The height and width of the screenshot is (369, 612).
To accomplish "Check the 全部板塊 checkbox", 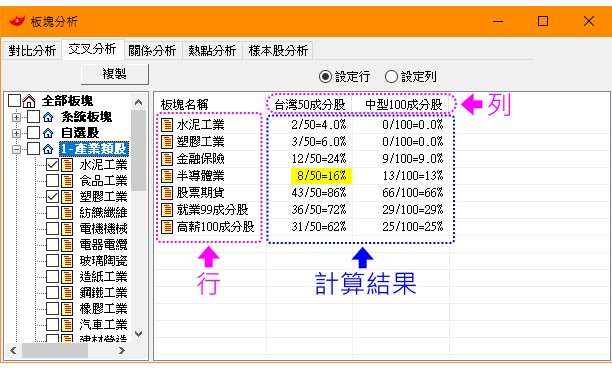I will [x=14, y=101].
